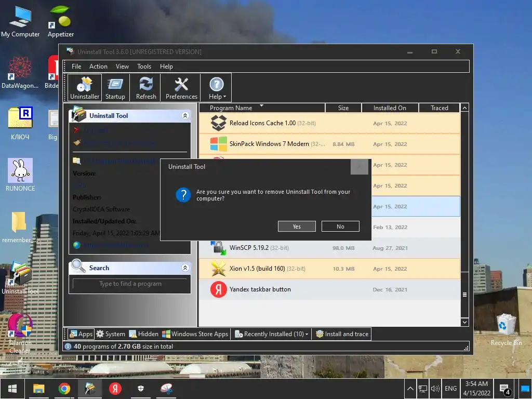The height and width of the screenshot is (399, 532).
Task: Open the Telamon Cleaner desktop shortcut
Action: click(20, 333)
